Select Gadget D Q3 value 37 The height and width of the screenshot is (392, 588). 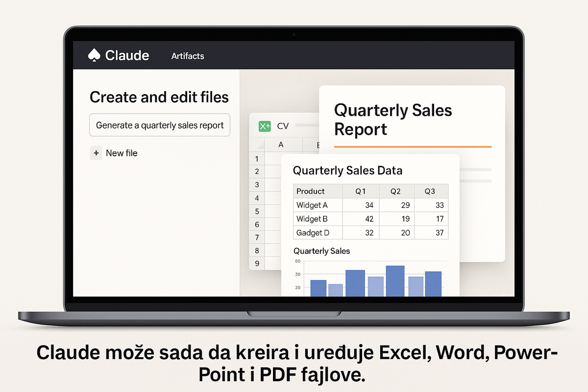pyautogui.click(x=431, y=232)
